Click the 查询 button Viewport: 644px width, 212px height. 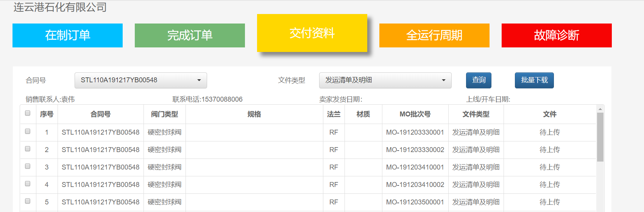click(479, 80)
